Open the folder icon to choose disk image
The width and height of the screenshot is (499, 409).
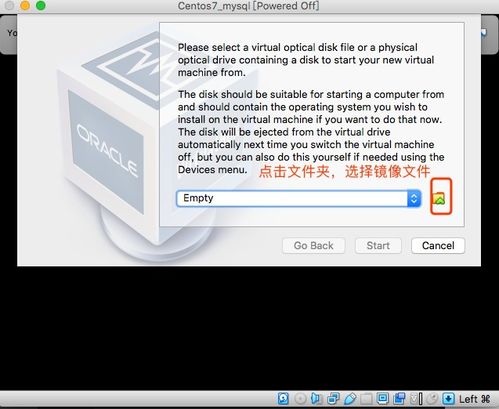pos(440,199)
